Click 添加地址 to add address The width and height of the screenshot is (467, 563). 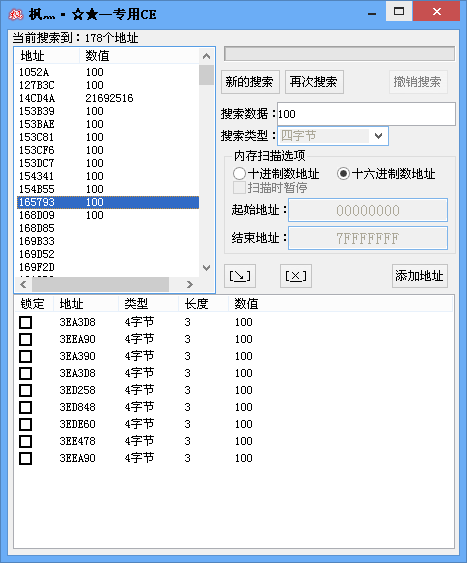point(420,276)
